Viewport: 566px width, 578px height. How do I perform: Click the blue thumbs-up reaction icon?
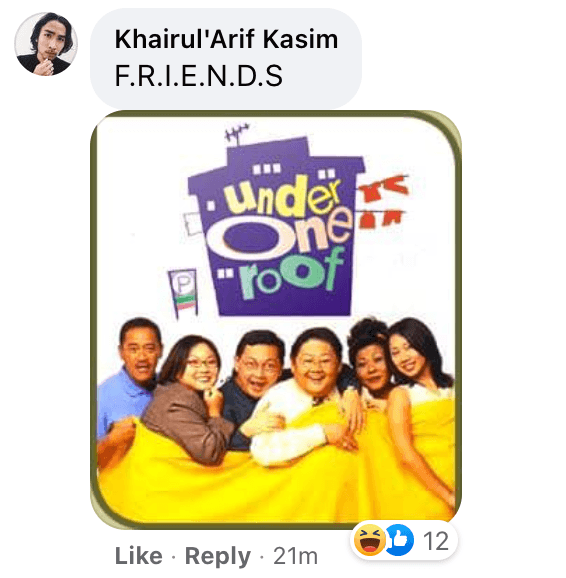coord(399,540)
